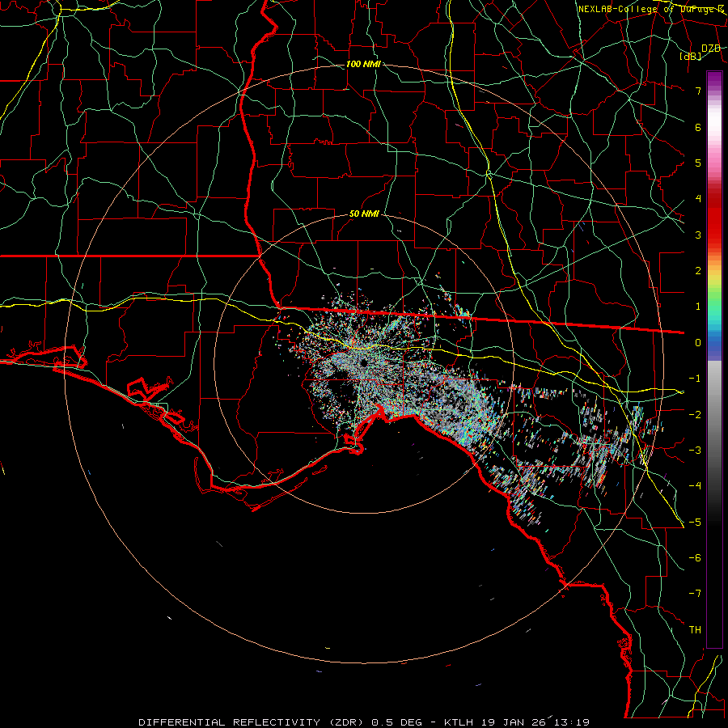Pick the white 6 dB band on colorbar

[714, 127]
